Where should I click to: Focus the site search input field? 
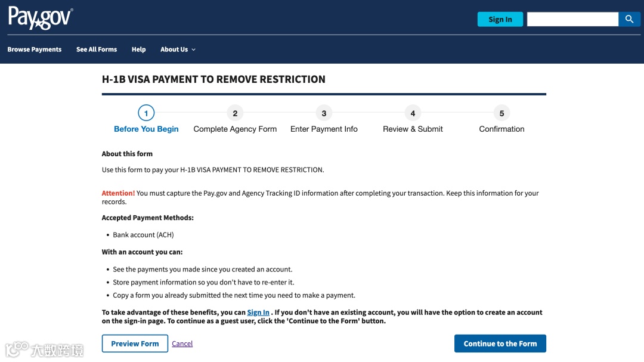(572, 19)
